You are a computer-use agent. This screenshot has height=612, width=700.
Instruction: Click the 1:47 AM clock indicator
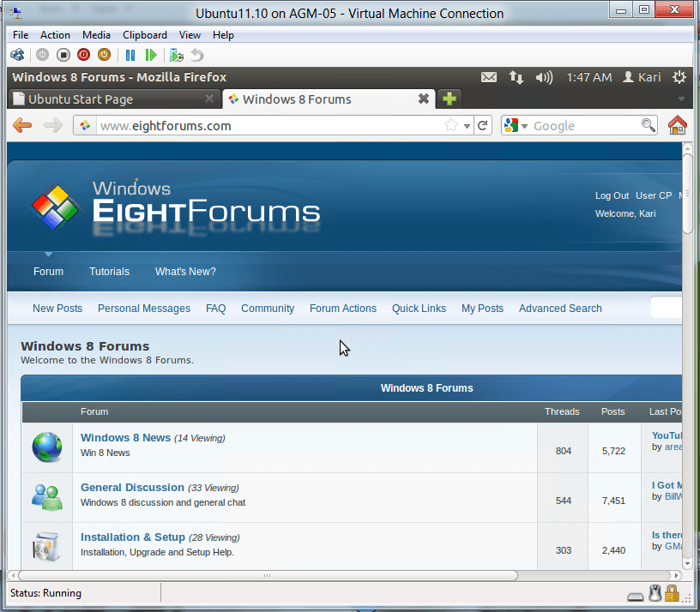point(588,77)
